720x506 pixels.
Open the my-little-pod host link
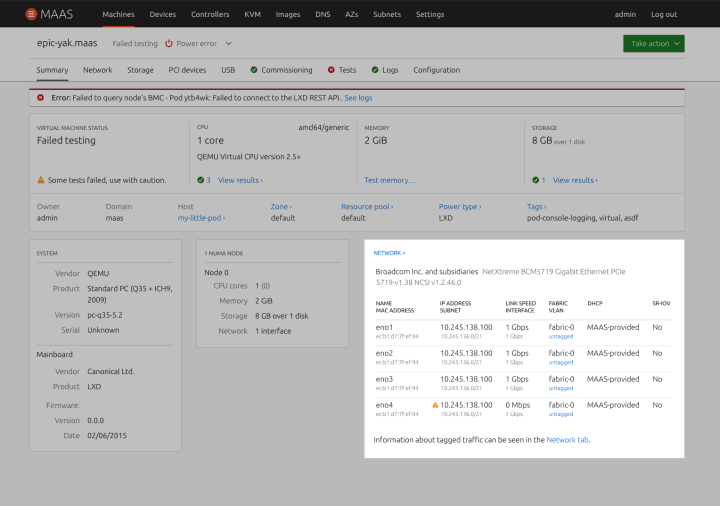(201, 218)
